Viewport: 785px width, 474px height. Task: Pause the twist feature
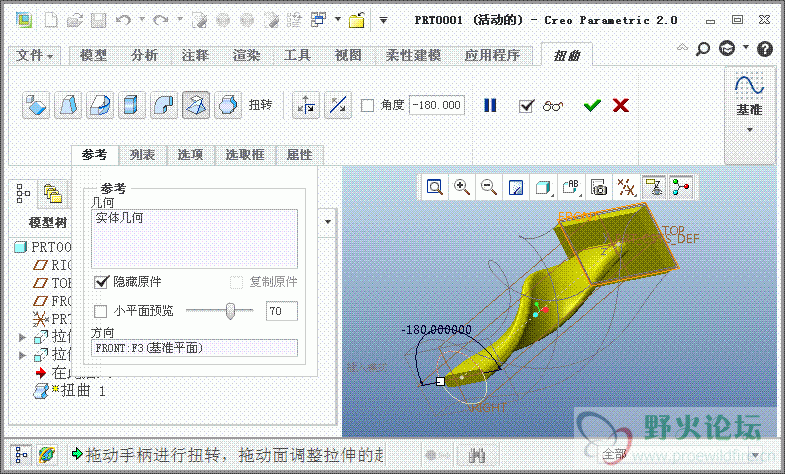490,105
